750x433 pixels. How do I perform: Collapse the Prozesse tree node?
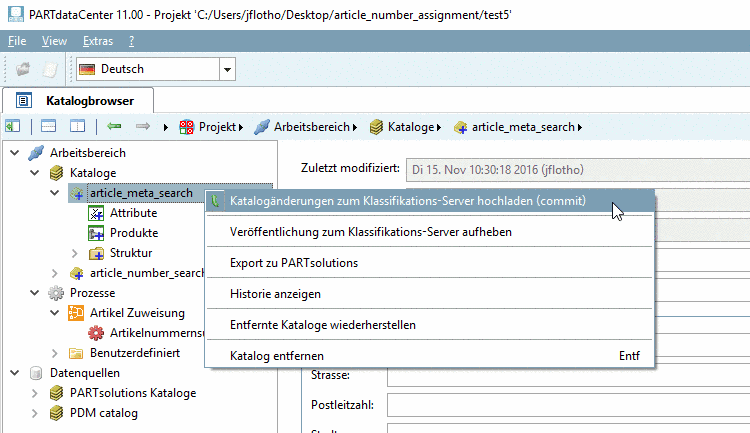point(14,293)
